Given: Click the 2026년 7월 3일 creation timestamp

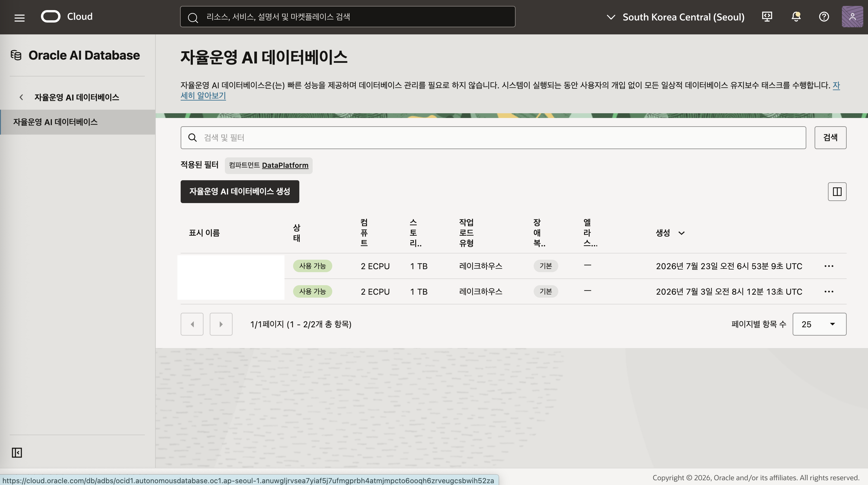Looking at the screenshot, I should [729, 292].
